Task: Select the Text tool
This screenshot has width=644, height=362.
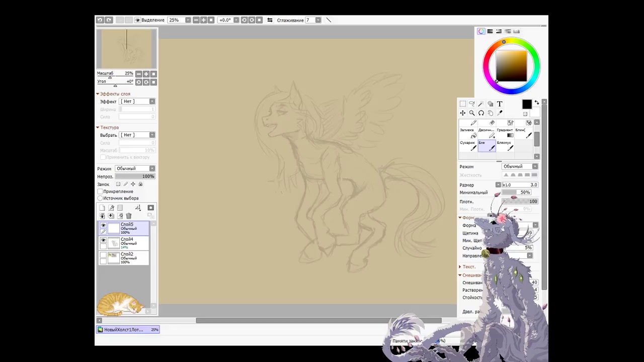Action: [500, 104]
